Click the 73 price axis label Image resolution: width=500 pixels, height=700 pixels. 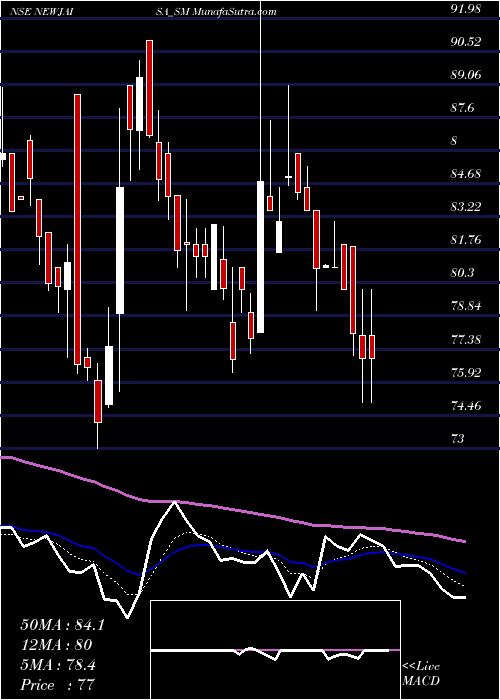click(x=458, y=438)
